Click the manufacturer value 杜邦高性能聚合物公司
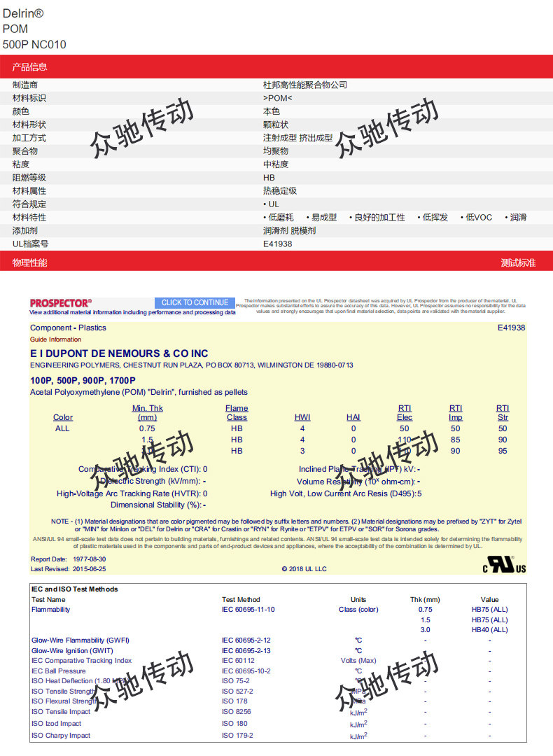The height and width of the screenshot is (756, 553). [x=305, y=85]
